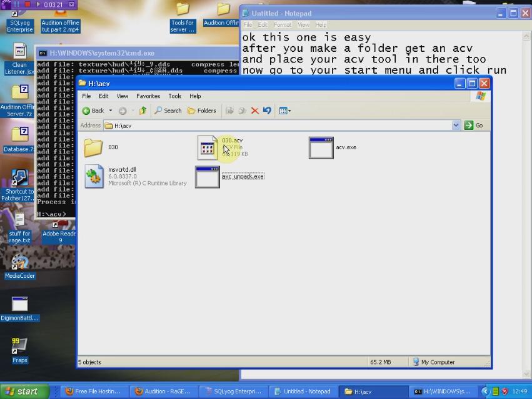
Task: Click the Undo arrow icon
Action: pyautogui.click(x=267, y=110)
